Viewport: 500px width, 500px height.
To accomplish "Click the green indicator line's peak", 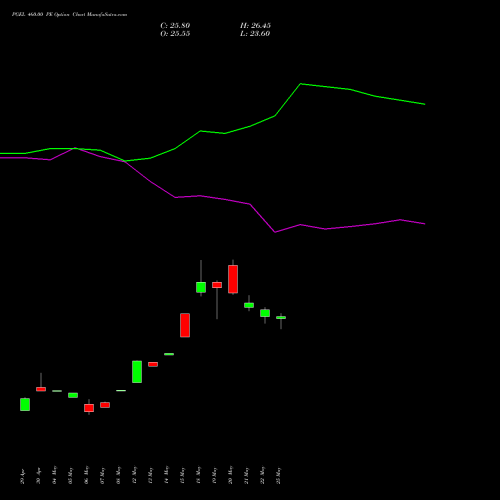I will (x=301, y=84).
